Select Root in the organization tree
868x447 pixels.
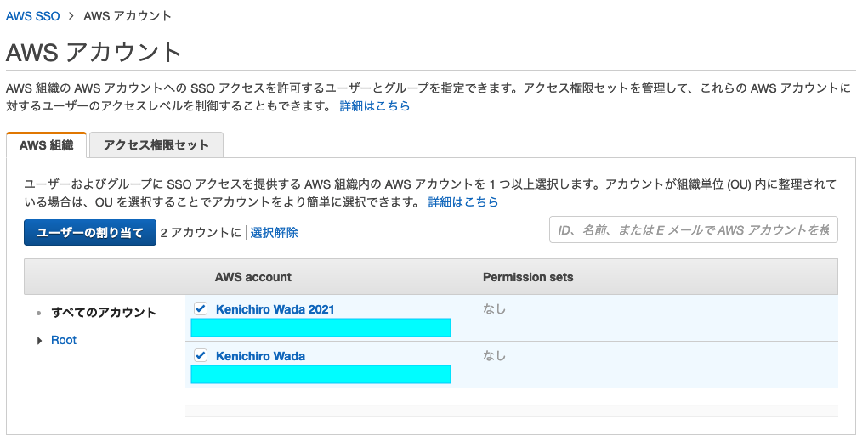(64, 340)
